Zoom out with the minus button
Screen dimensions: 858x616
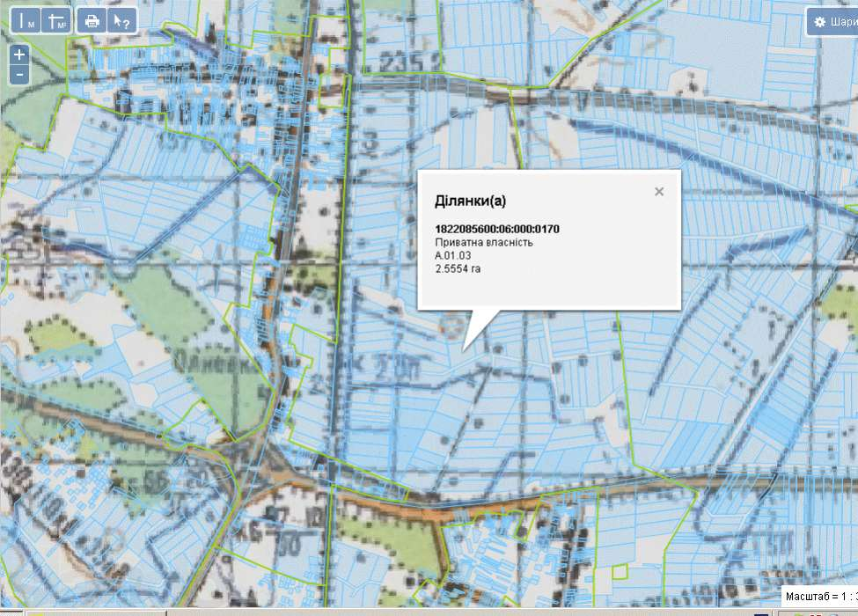click(19, 75)
